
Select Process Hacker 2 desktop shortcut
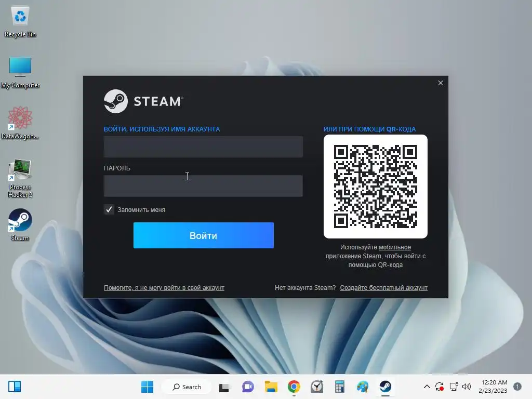(20, 178)
